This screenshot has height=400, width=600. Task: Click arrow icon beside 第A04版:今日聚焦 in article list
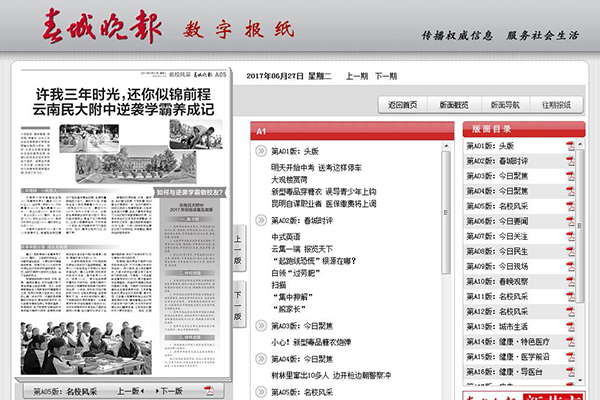261,359
